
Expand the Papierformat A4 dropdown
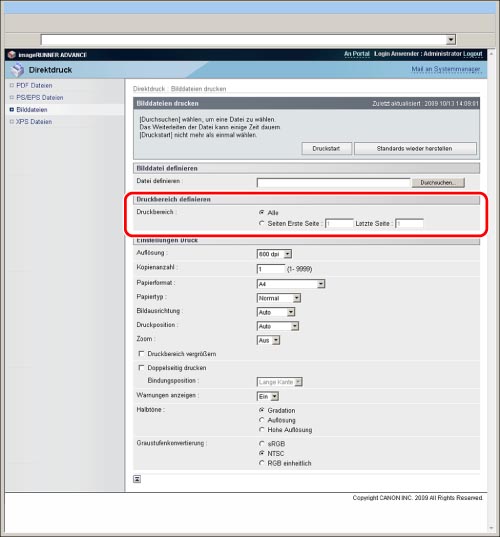[291, 284]
